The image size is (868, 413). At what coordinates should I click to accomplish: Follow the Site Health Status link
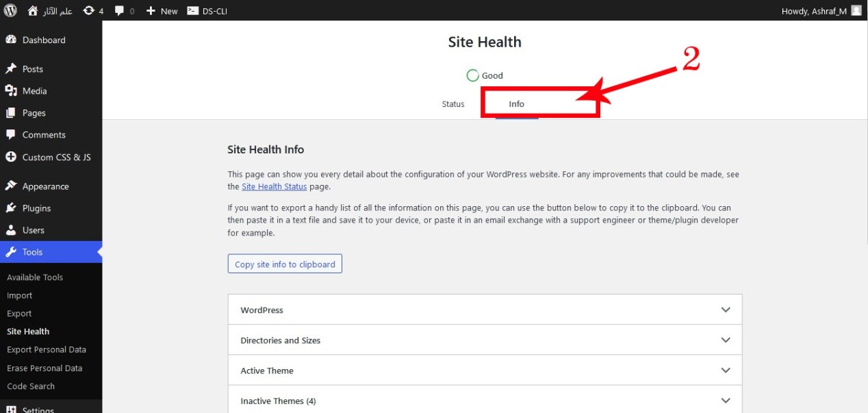tap(275, 186)
